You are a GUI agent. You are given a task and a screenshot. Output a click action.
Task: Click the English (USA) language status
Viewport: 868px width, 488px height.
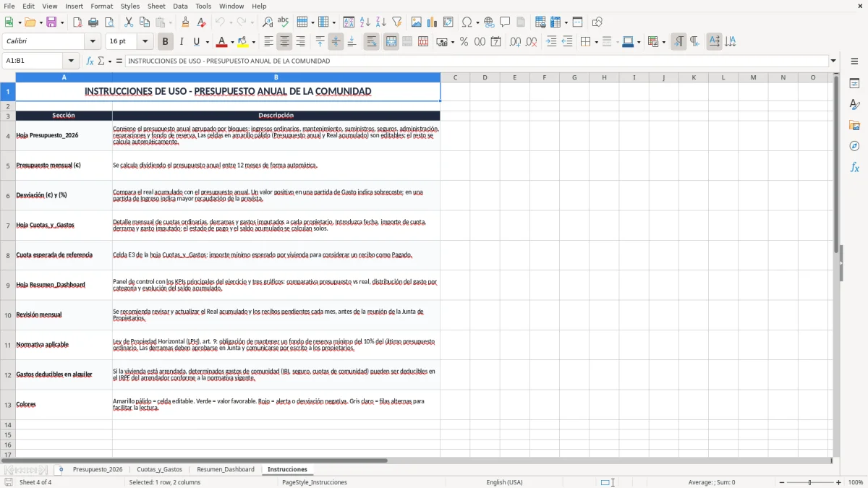point(504,482)
